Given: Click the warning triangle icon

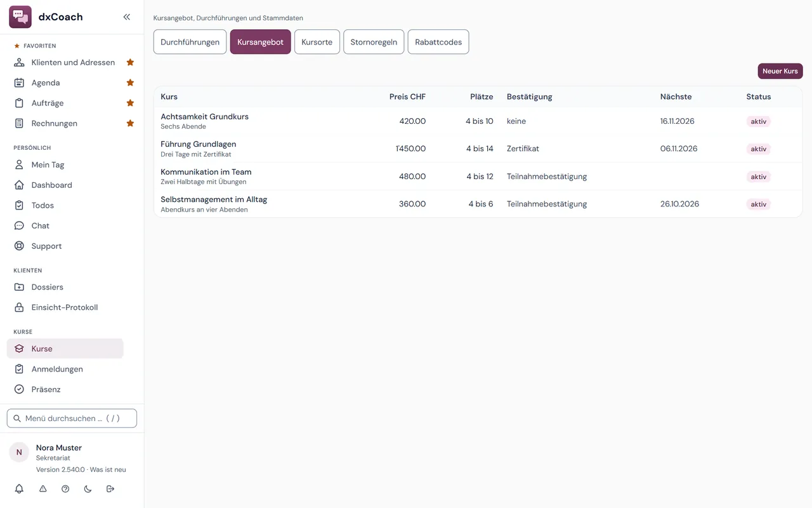Looking at the screenshot, I should [x=43, y=489].
